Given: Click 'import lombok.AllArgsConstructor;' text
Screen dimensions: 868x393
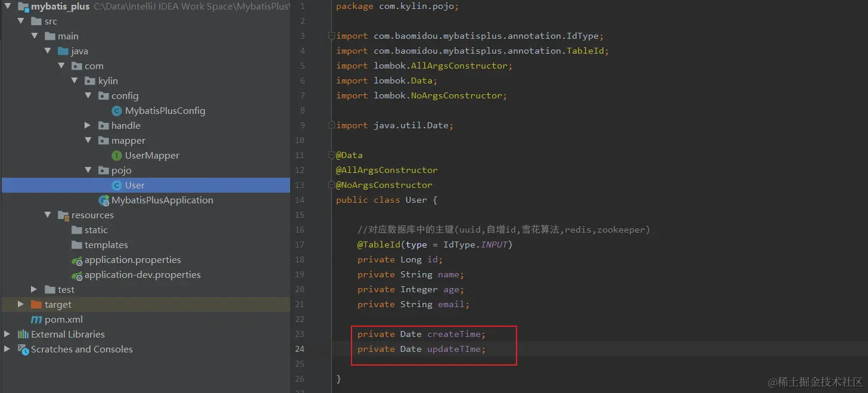Looking at the screenshot, I should 424,66.
